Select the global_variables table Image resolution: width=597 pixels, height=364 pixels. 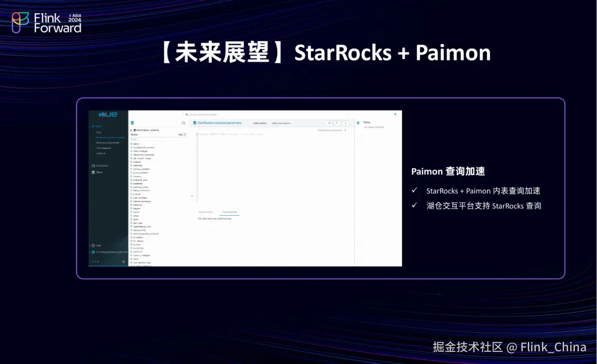pos(140,173)
